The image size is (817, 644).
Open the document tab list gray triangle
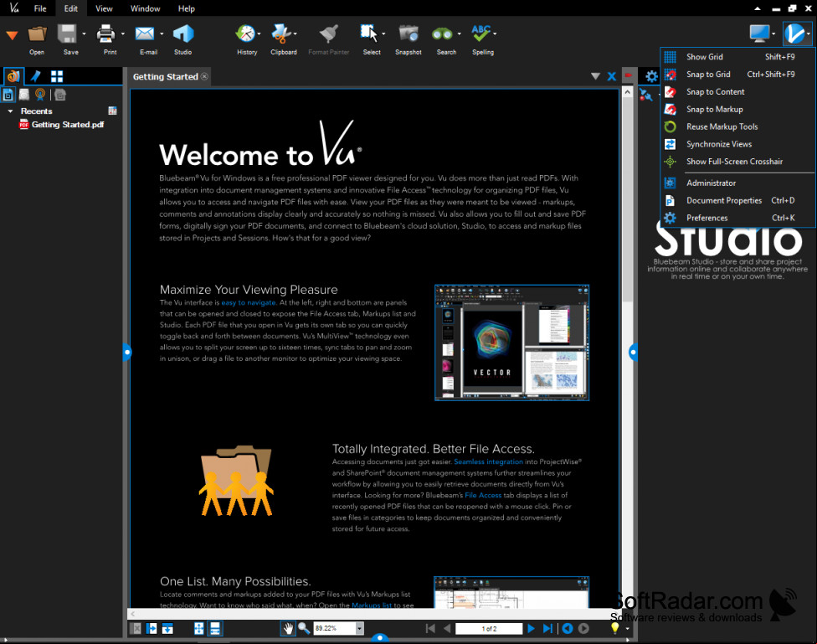[595, 77]
